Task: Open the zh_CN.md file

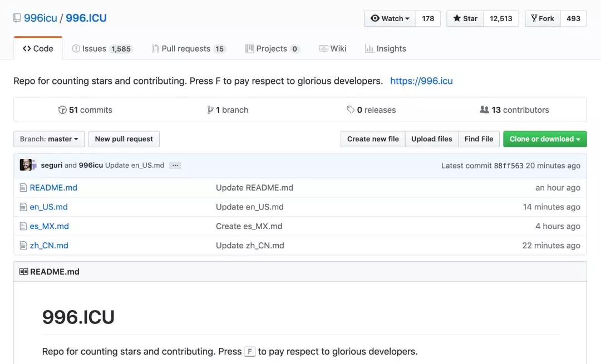Action: point(49,245)
